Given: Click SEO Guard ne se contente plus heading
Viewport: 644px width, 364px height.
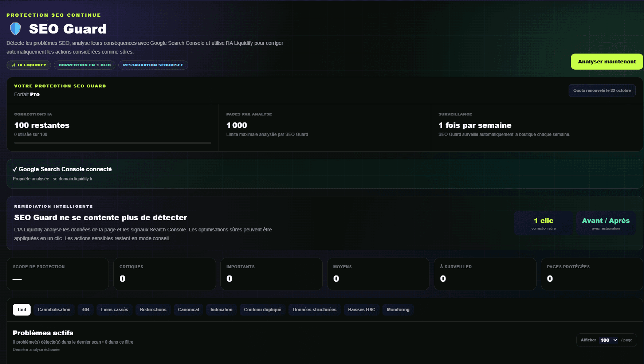Looking at the screenshot, I should pyautogui.click(x=101, y=218).
